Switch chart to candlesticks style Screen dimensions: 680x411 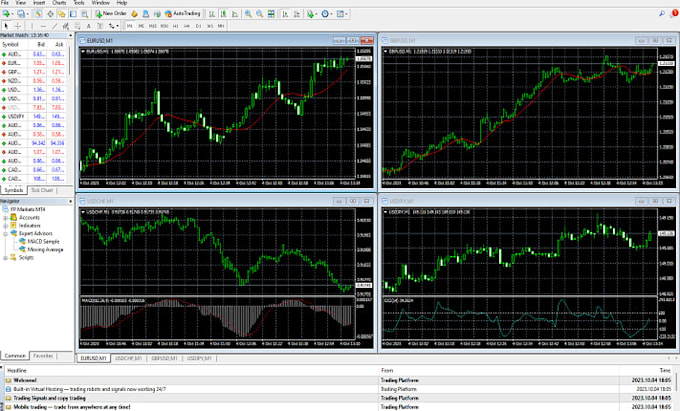pyautogui.click(x=223, y=14)
